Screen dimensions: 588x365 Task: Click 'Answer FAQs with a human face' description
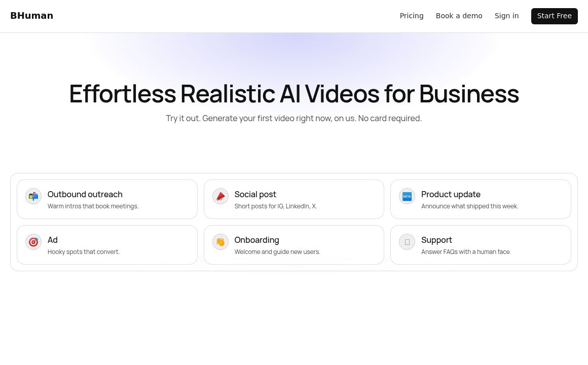pyautogui.click(x=466, y=252)
